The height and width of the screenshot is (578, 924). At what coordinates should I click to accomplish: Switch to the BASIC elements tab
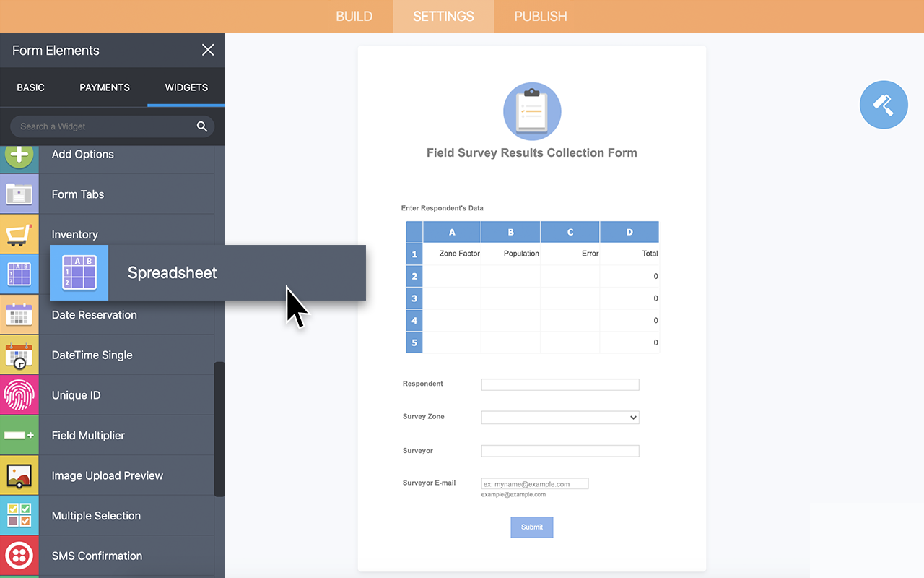[x=31, y=87]
